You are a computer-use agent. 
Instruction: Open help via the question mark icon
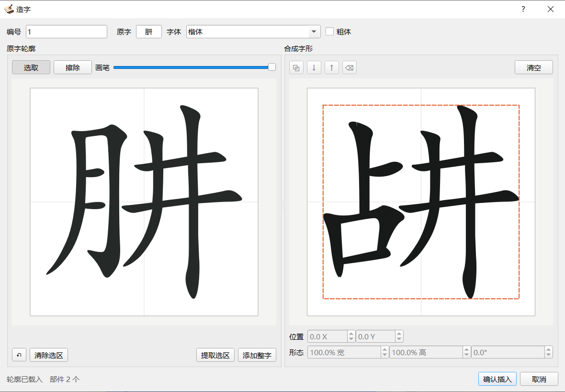[523, 9]
